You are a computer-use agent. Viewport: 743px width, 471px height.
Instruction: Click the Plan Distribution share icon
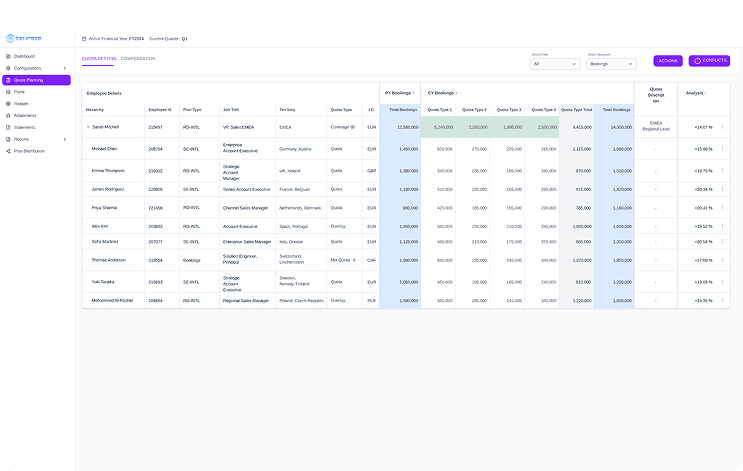pyautogui.click(x=8, y=151)
